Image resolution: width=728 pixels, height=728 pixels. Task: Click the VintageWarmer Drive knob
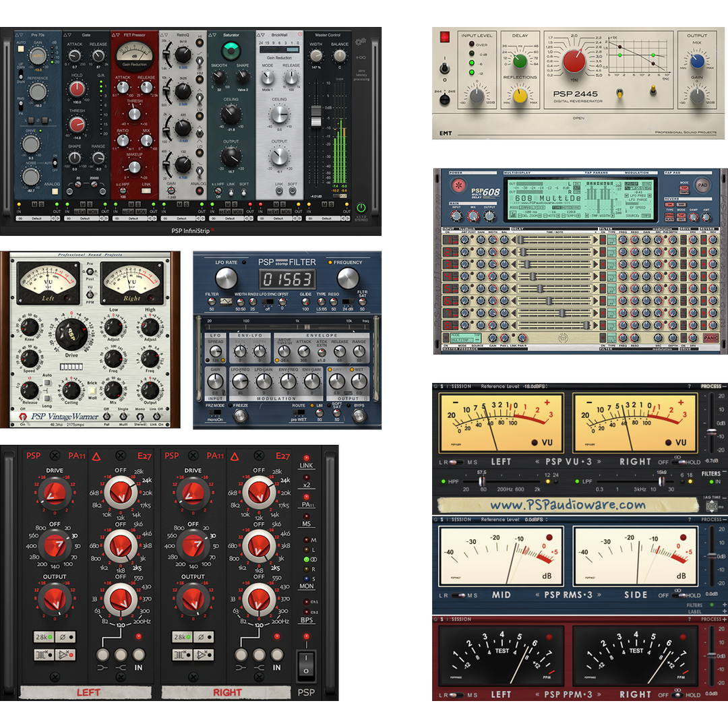(x=71, y=334)
